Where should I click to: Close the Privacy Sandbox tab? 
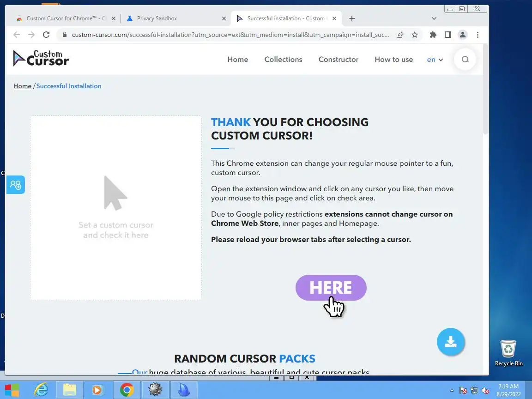[x=224, y=18]
